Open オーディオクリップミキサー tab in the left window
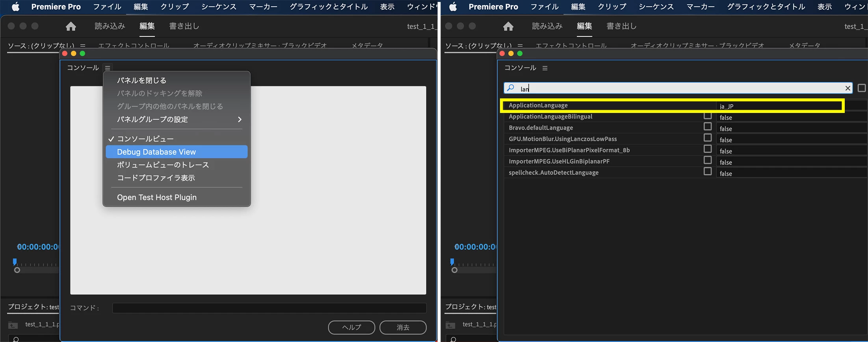Viewport: 868px width, 342px height. tap(260, 46)
